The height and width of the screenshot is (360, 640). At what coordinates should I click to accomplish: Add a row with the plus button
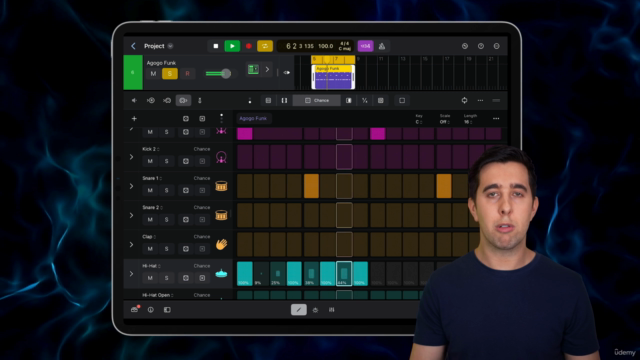tap(134, 119)
